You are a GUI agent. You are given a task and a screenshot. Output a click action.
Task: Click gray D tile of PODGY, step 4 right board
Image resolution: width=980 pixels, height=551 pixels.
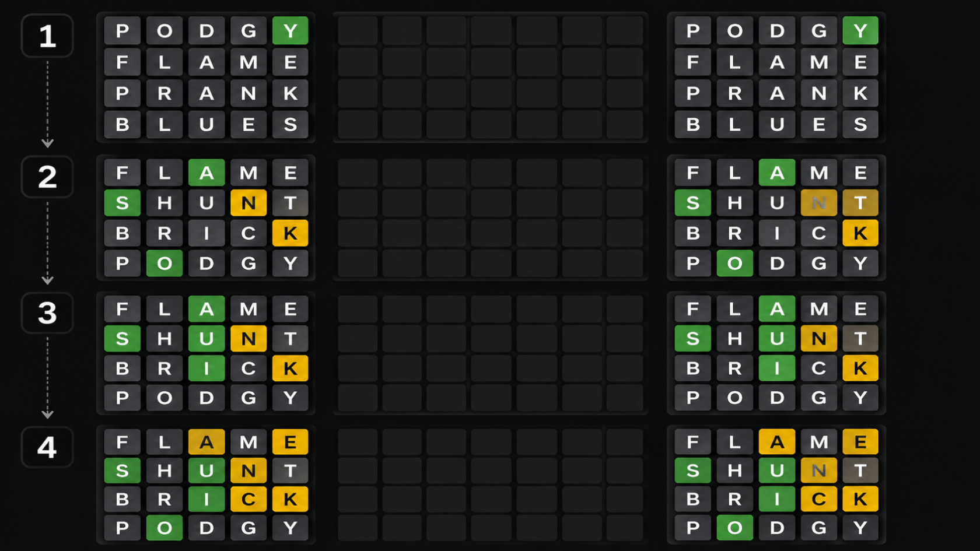[777, 528]
